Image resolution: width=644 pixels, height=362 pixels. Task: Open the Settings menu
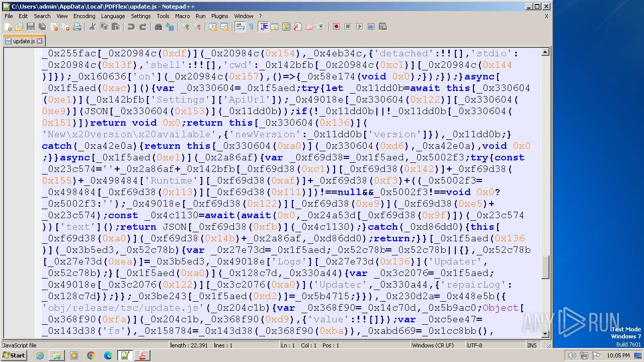pyautogui.click(x=141, y=16)
